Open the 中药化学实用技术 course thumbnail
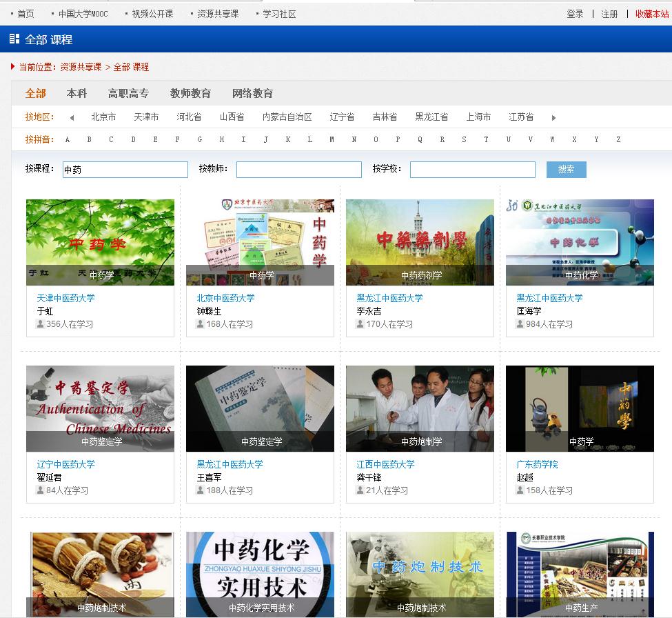Image resolution: width=672 pixels, height=618 pixels. 260,574
